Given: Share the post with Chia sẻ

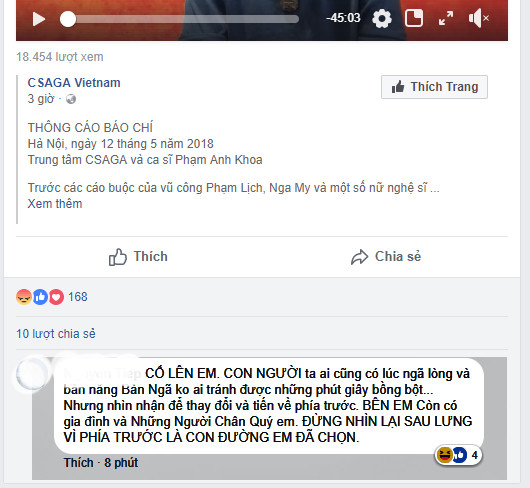Looking at the screenshot, I should click(386, 257).
